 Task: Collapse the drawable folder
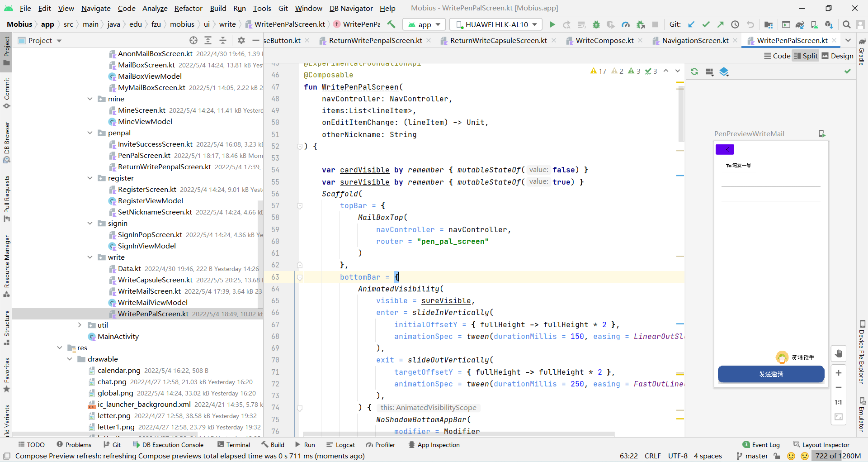70,359
